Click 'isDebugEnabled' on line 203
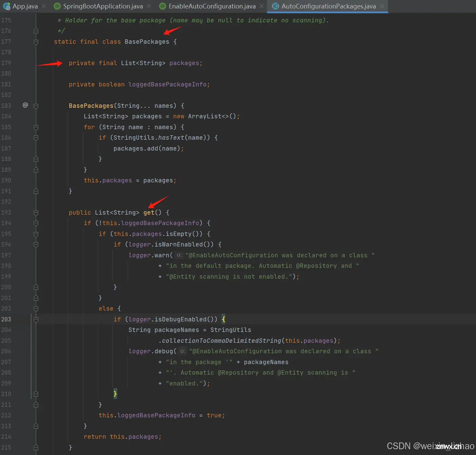Image resolution: width=476 pixels, height=455 pixels. 181,319
